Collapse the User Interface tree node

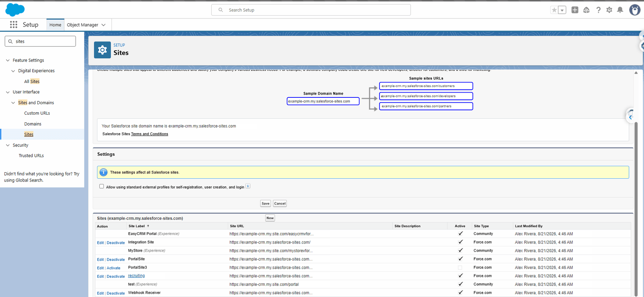tap(8, 92)
